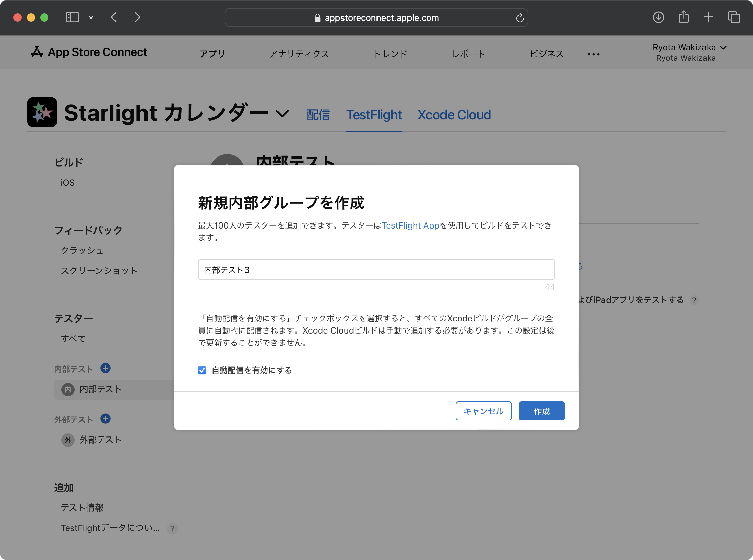Viewport: 753px width, 560px height.
Task: Switch to the Xcode Cloud tab
Action: [x=454, y=115]
